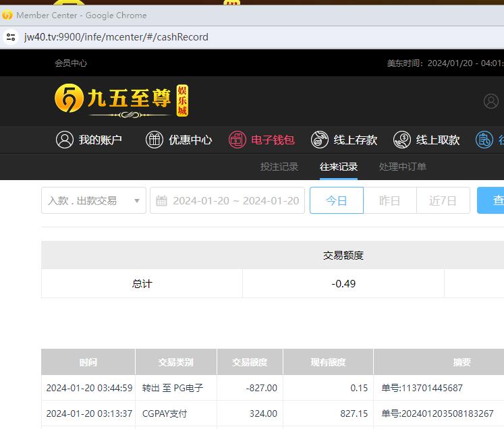The width and height of the screenshot is (504, 429).
Task: Open 我的账户 menu label
Action: pyautogui.click(x=101, y=140)
